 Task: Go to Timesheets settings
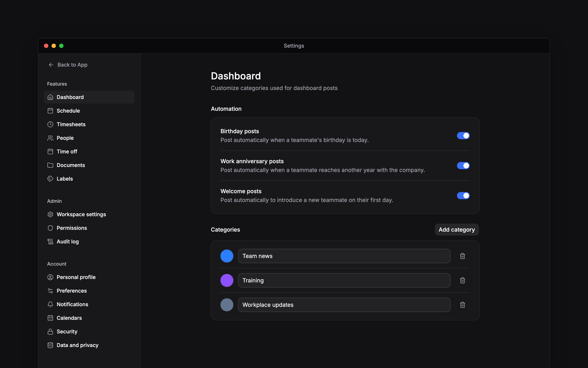(89, 124)
